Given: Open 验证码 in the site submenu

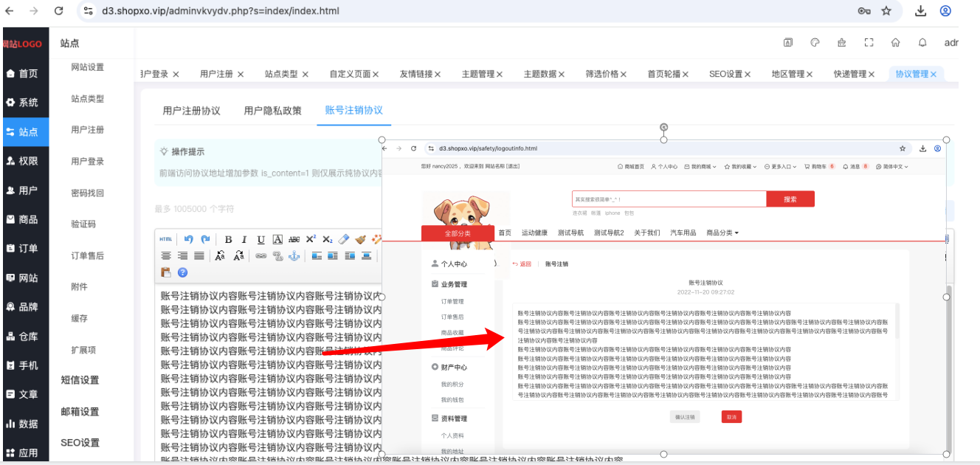Looking at the screenshot, I should click(x=83, y=224).
